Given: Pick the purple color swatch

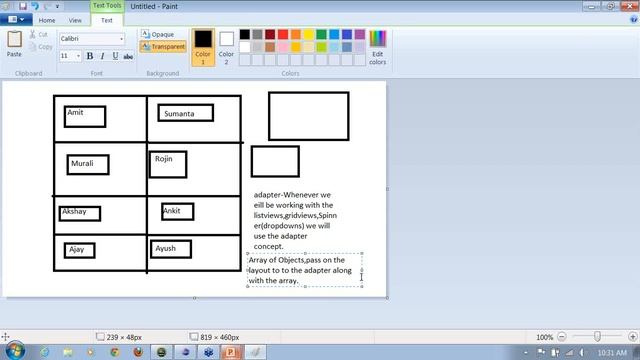Looking at the screenshot, I should pyautogui.click(x=360, y=34).
